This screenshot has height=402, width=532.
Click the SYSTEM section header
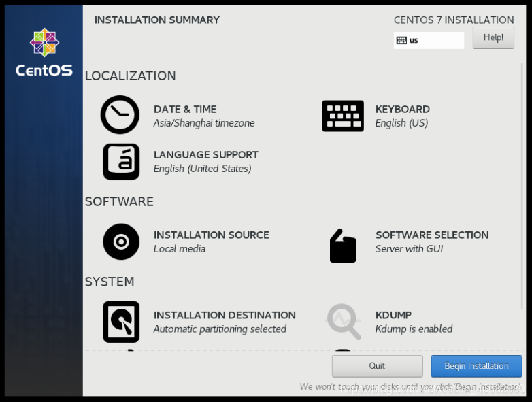110,282
